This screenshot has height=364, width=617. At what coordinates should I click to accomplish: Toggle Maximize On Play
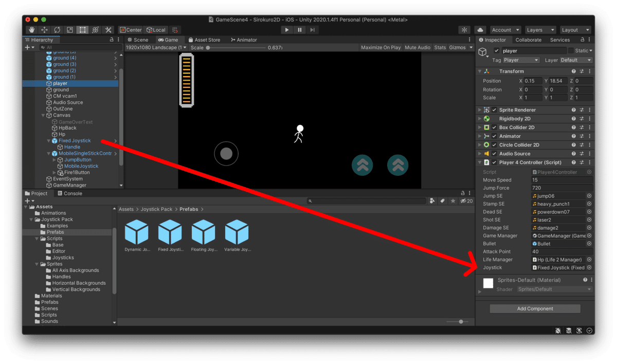pyautogui.click(x=381, y=47)
